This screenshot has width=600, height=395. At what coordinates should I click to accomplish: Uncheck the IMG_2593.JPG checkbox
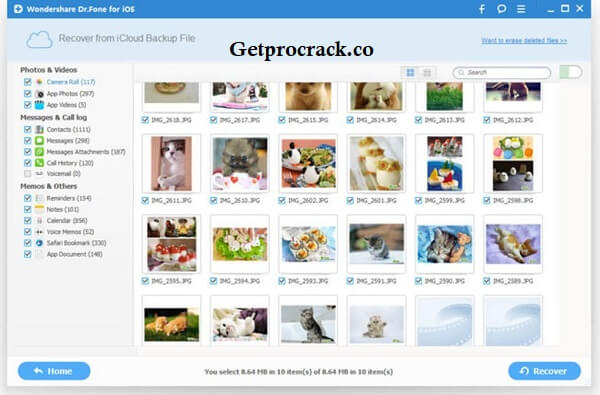[282, 281]
